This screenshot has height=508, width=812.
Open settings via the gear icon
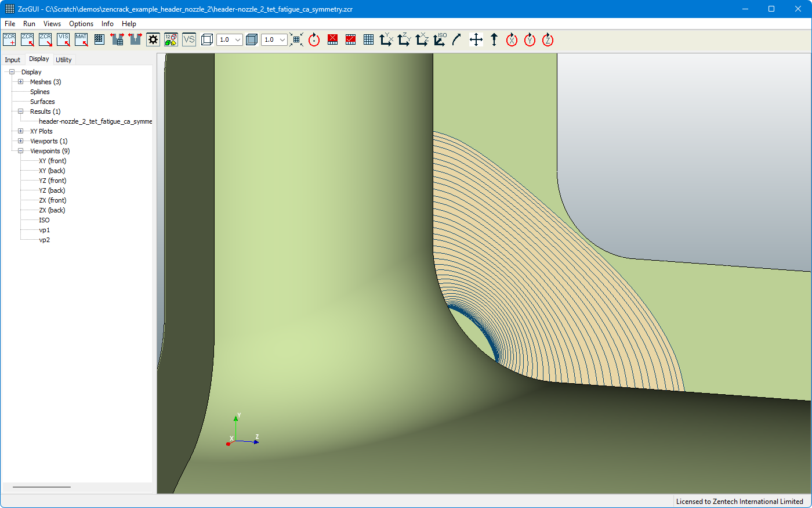click(x=153, y=39)
